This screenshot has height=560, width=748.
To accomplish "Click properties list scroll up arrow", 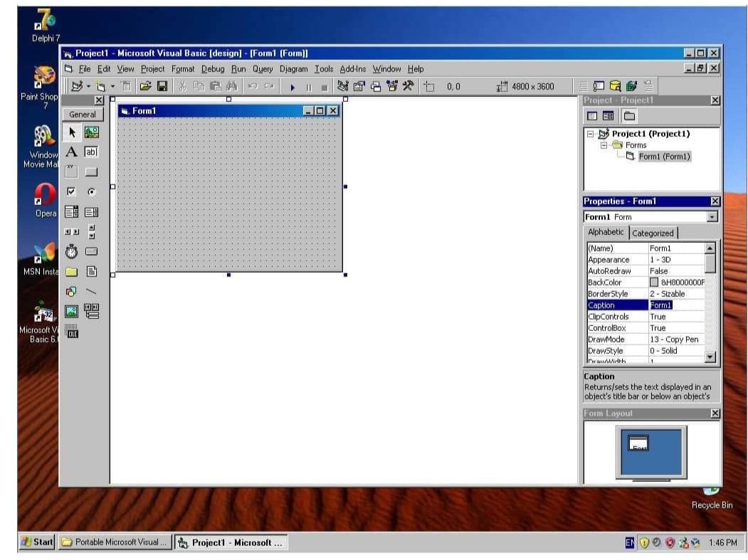I will coord(710,248).
